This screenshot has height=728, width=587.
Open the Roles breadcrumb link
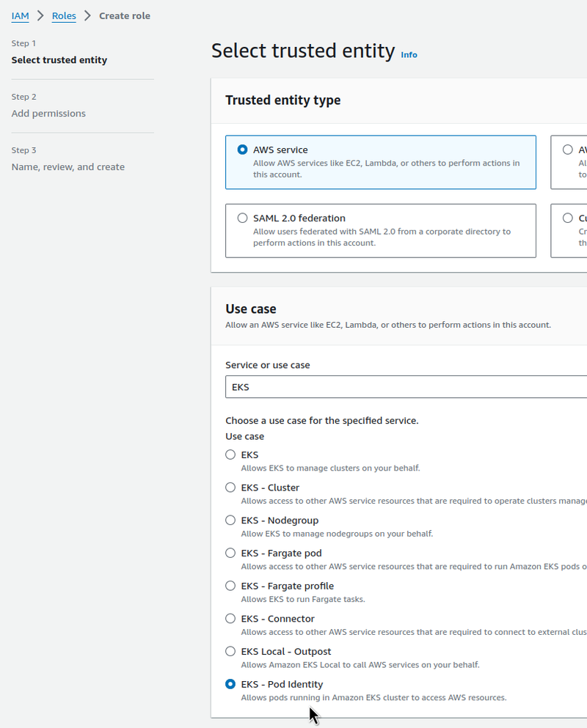[x=64, y=16]
